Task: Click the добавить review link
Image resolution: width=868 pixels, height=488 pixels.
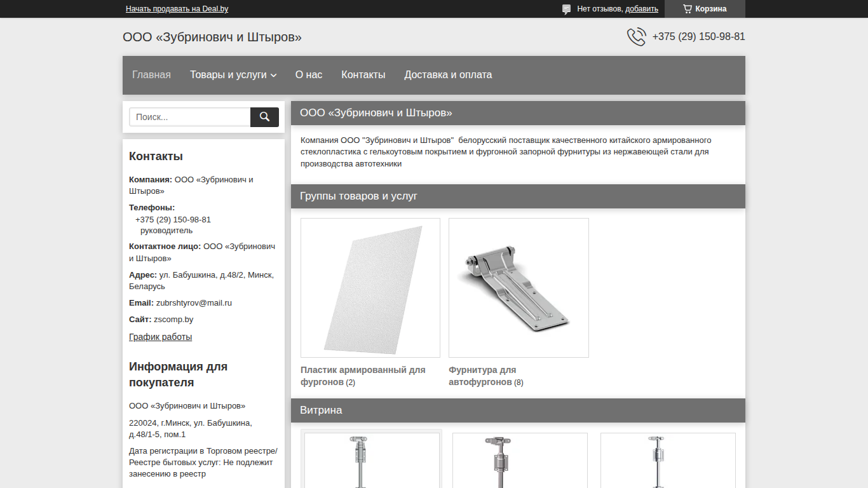Action: [642, 9]
